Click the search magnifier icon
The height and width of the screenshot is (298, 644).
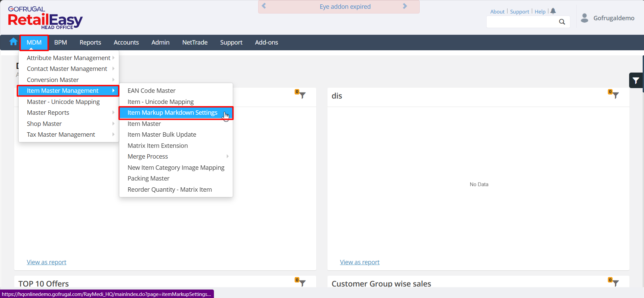[x=562, y=22]
